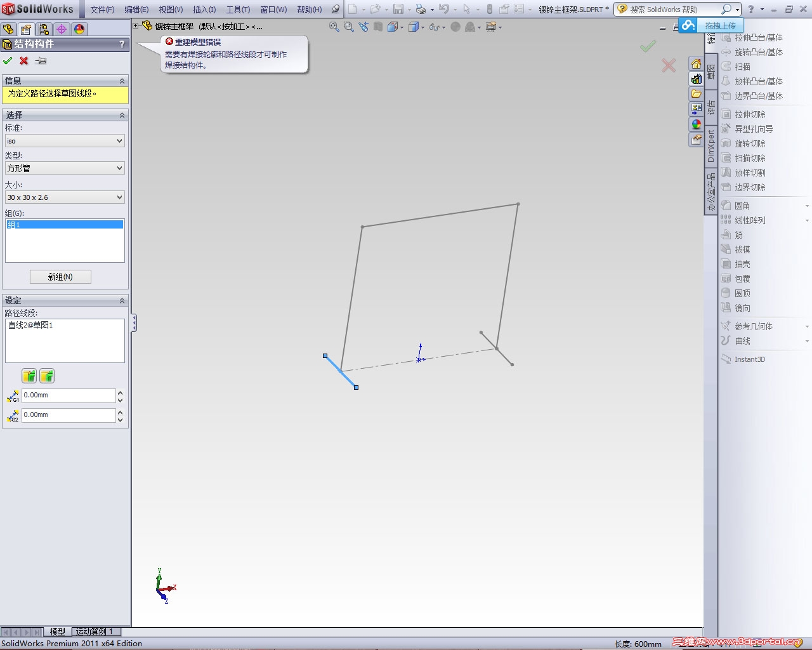The height and width of the screenshot is (650, 812).
Task: Open the 文件(F) menu
Action: tap(102, 10)
